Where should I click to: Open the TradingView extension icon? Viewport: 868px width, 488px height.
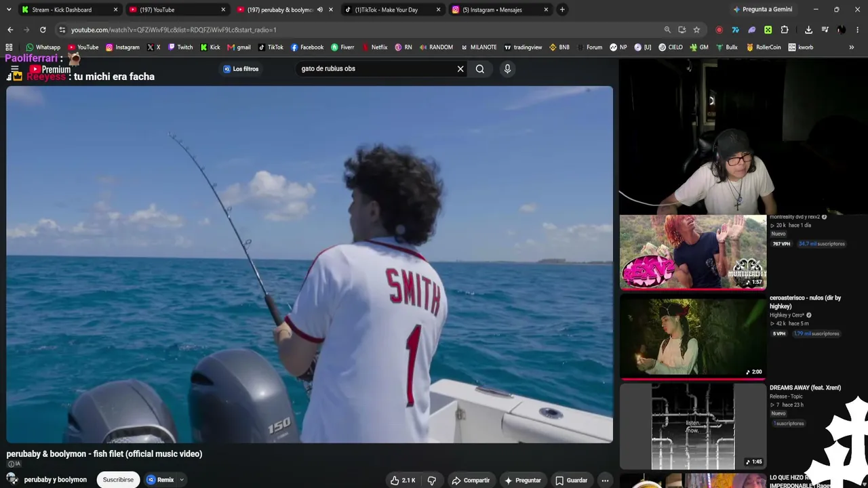[x=735, y=30]
